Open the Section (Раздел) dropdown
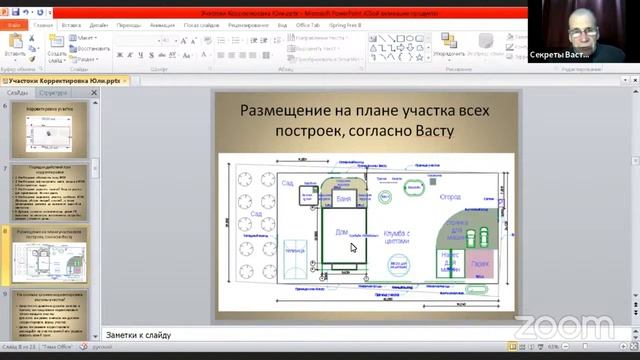This screenshot has height=360, width=640. click(84, 59)
